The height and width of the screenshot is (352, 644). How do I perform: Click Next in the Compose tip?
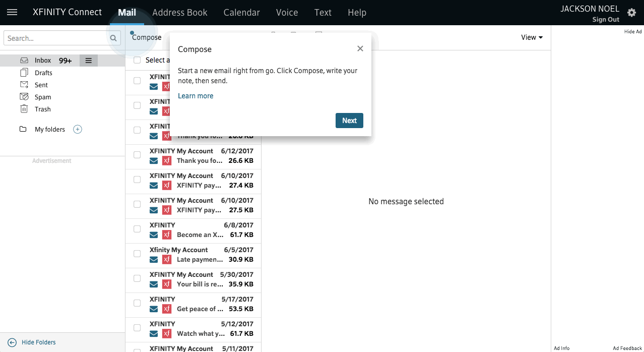tap(349, 121)
